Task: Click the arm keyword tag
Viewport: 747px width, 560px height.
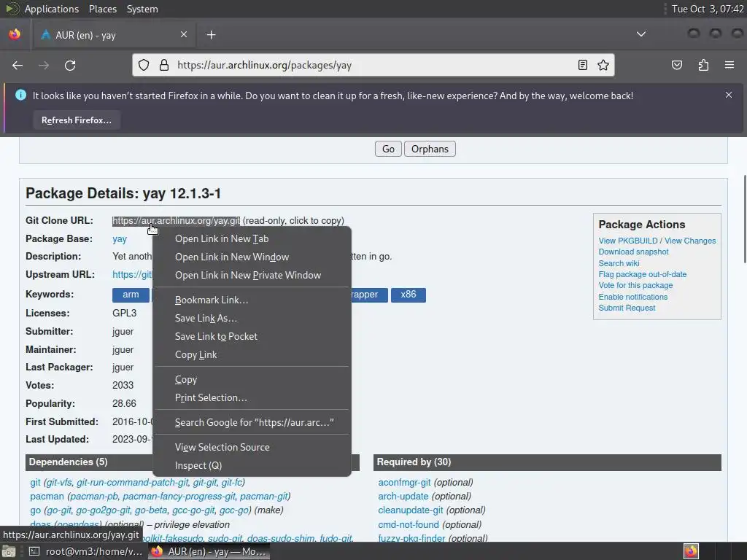Action: tap(131, 295)
